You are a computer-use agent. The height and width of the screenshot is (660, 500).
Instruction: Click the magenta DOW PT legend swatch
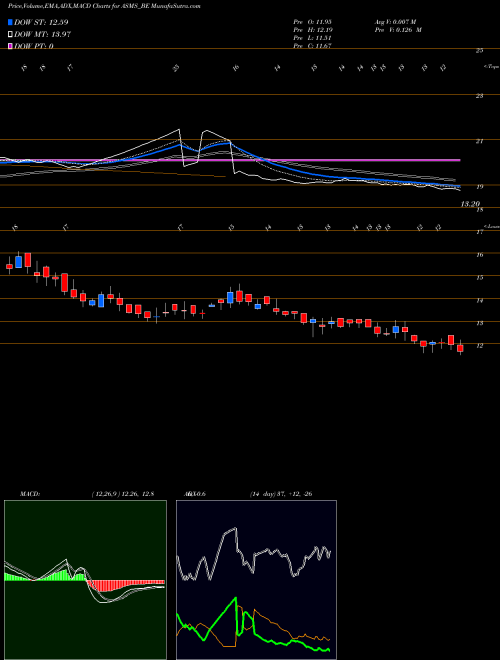11,46
